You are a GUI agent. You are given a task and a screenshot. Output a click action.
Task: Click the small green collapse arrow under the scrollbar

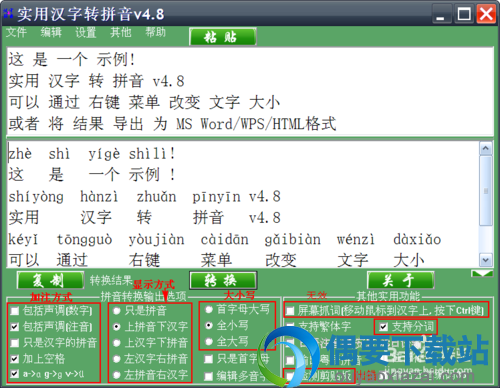[482, 274]
